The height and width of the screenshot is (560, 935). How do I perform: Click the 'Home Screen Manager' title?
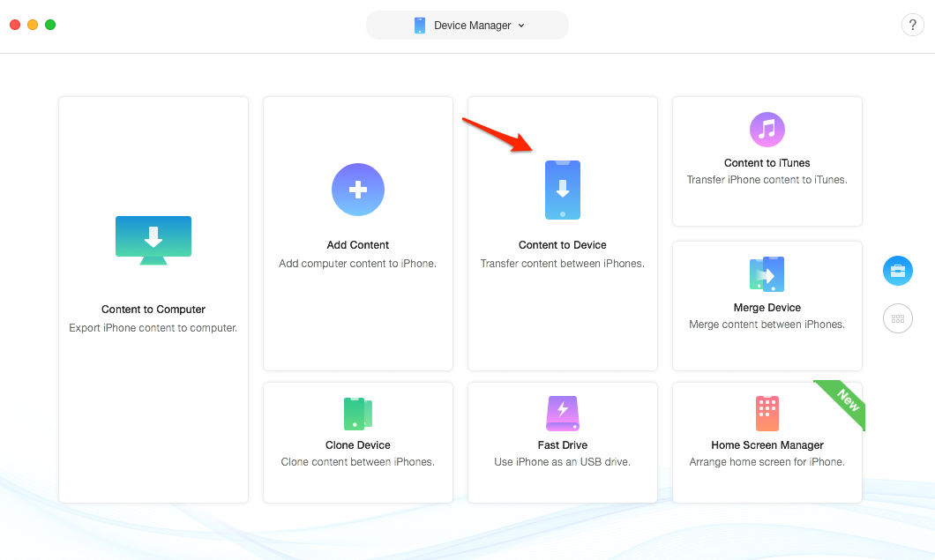coord(767,444)
